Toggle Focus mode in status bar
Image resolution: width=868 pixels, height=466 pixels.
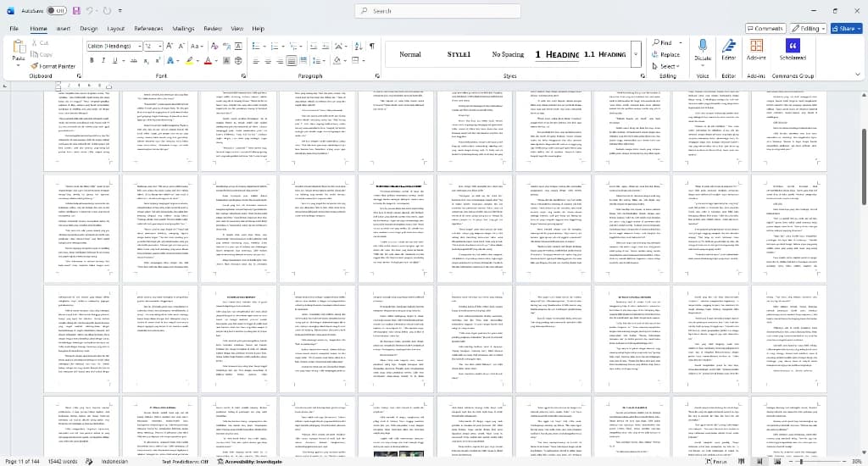716,461
